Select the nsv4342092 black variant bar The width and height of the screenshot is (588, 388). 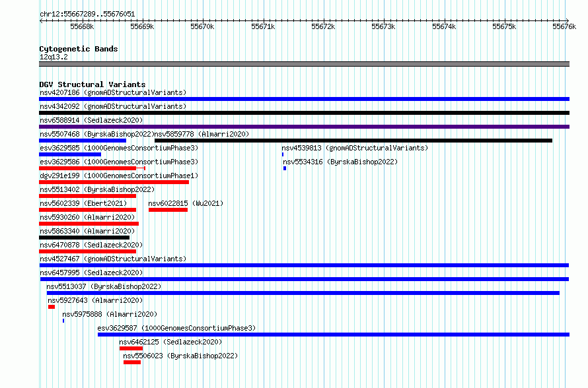tap(304, 113)
